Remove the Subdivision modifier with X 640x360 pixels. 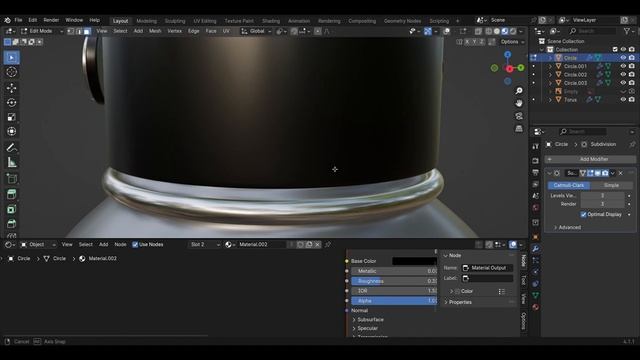tap(621, 173)
